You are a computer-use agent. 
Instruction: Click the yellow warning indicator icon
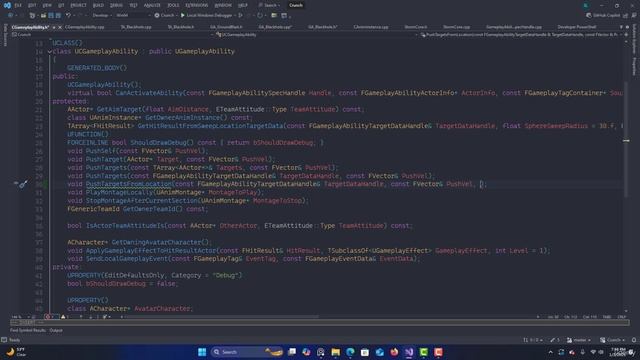(x=63, y=317)
